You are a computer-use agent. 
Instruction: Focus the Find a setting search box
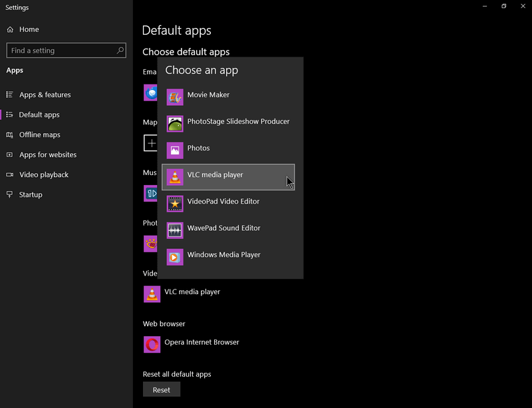66,51
